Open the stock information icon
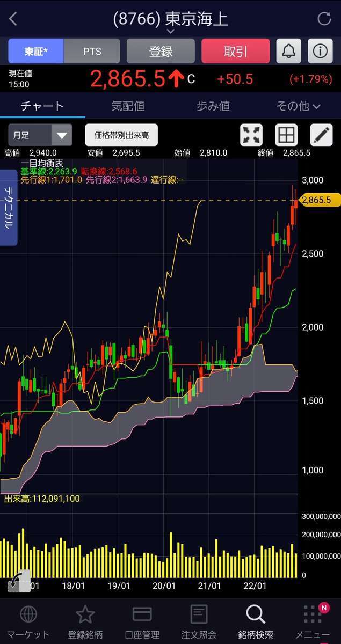Image resolution: width=341 pixels, height=644 pixels. pos(320,52)
